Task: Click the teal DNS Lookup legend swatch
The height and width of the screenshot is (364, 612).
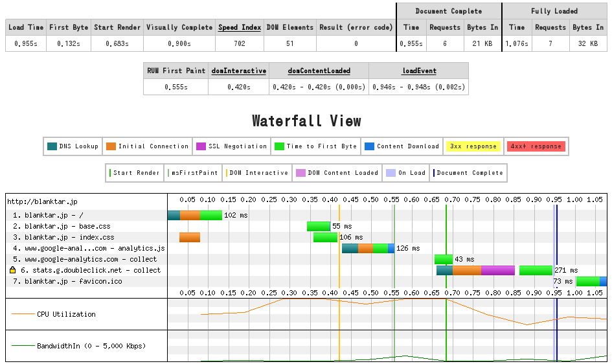Action: click(x=52, y=146)
